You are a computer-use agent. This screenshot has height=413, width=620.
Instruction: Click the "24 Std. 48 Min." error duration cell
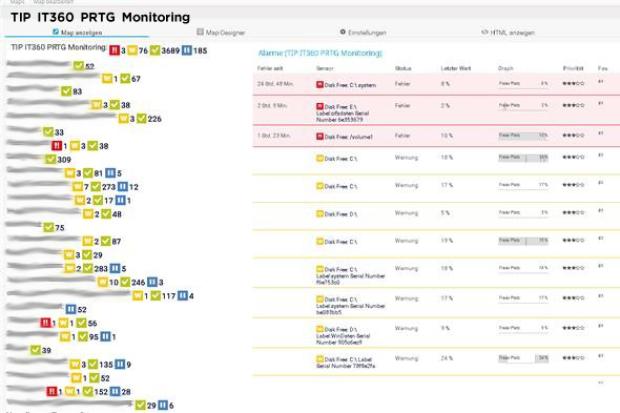[x=275, y=83]
